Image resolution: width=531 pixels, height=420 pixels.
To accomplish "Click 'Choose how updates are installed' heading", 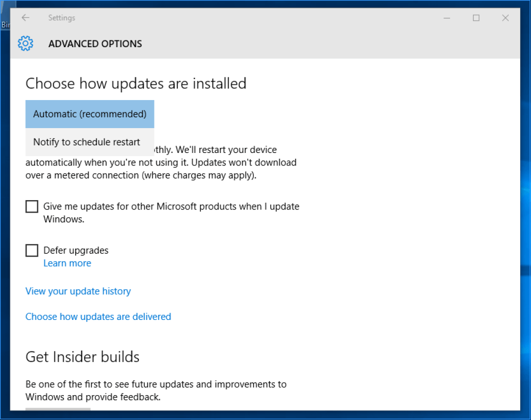I will pyautogui.click(x=136, y=83).
